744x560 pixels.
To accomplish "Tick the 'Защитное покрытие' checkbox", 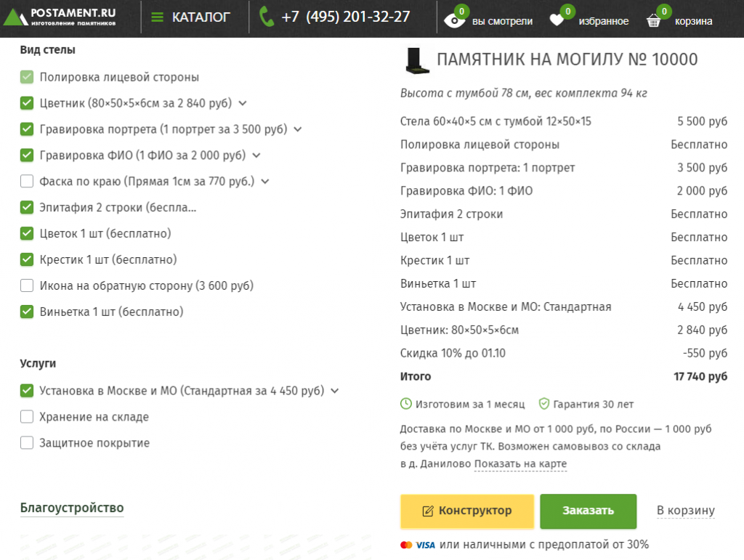I will [x=27, y=443].
